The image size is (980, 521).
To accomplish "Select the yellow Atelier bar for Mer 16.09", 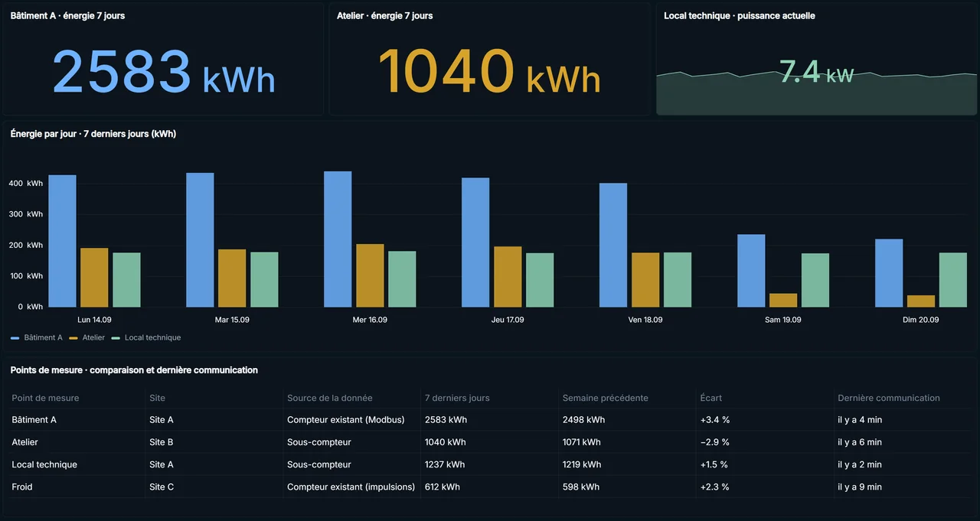I will 370,275.
